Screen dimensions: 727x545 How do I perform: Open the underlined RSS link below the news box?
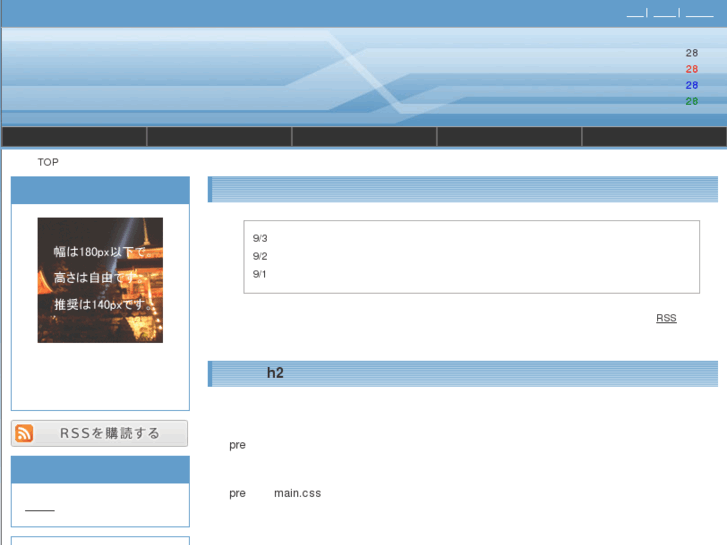click(x=666, y=318)
